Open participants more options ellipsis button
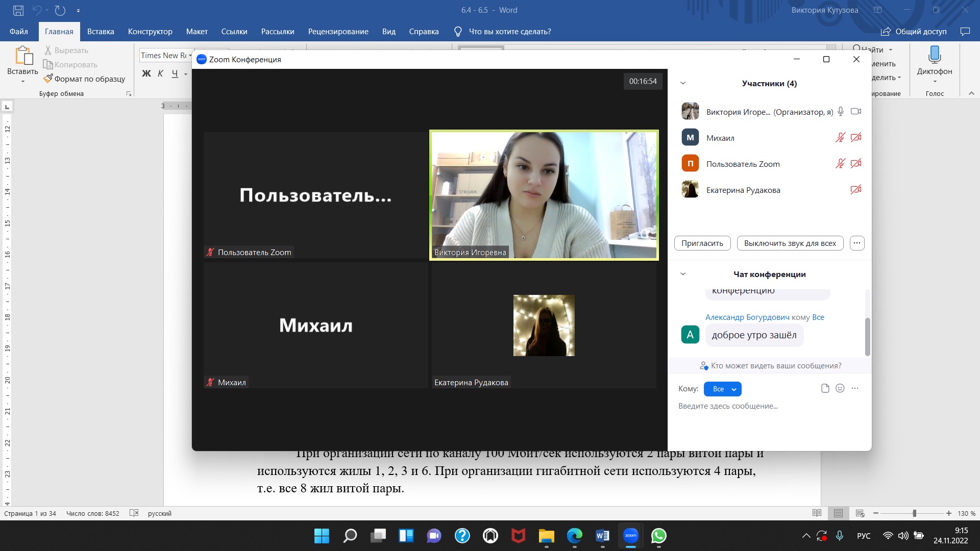 (857, 243)
